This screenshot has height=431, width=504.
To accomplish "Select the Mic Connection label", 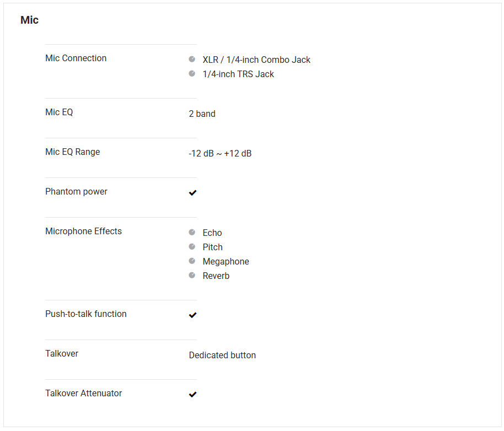I will 76,58.
